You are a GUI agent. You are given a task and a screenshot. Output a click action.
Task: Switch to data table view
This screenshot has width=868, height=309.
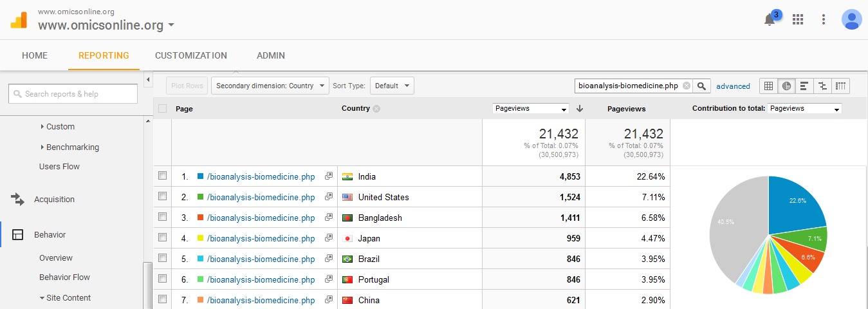pyautogui.click(x=769, y=86)
